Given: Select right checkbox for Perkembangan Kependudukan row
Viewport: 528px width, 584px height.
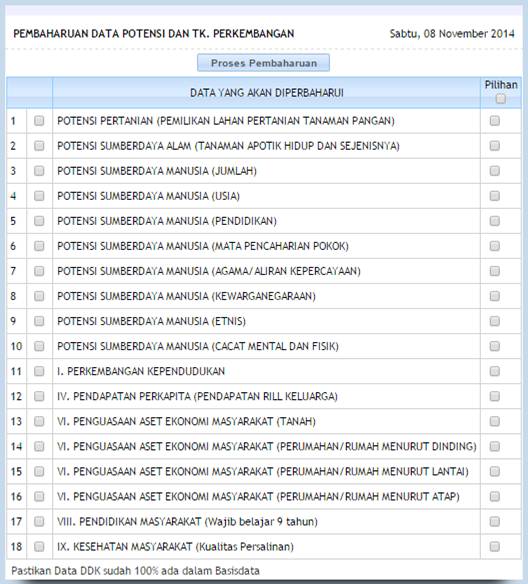Looking at the screenshot, I should point(494,371).
